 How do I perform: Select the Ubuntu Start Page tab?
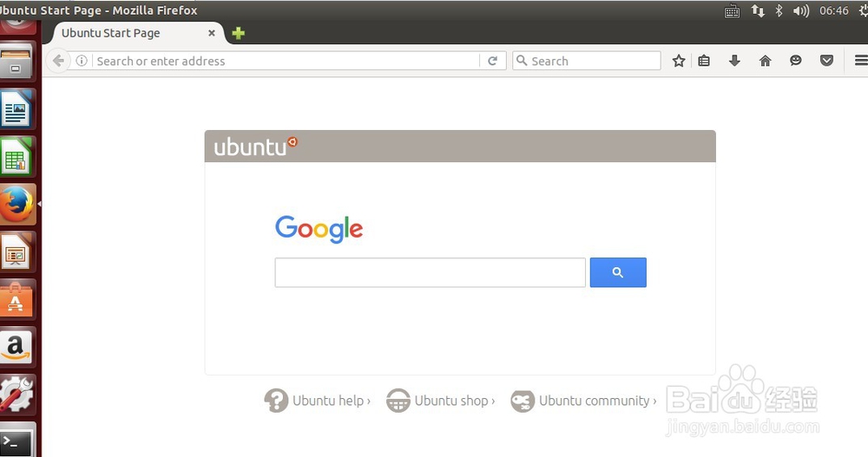(x=111, y=33)
